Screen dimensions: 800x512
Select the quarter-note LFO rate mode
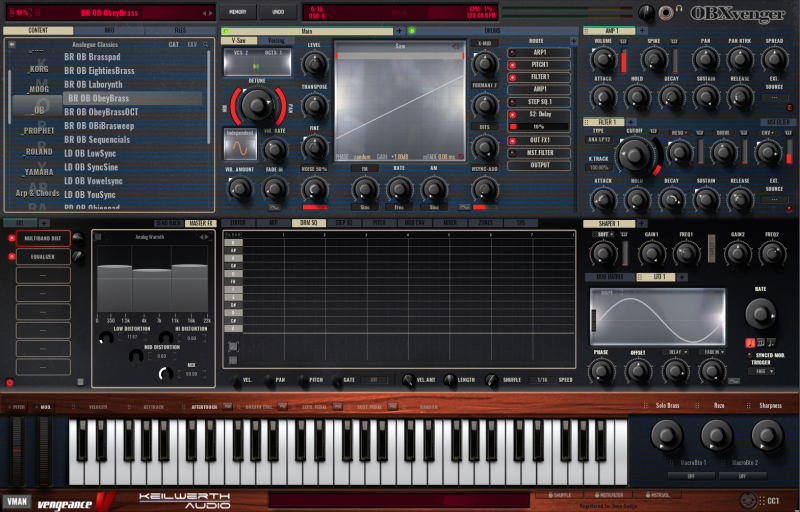click(751, 343)
